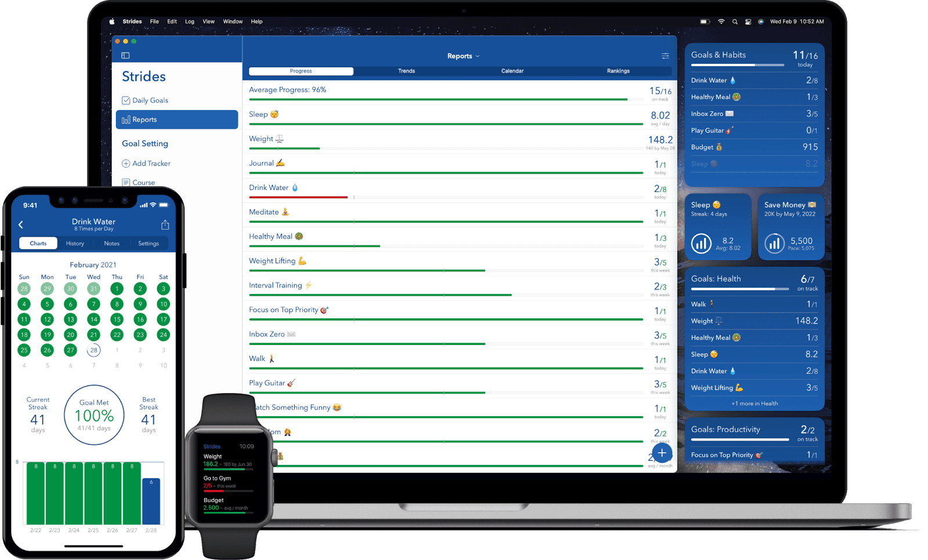Open Focus on Top Priority row in Reports
Screen dimensions: 928x560
[460, 311]
